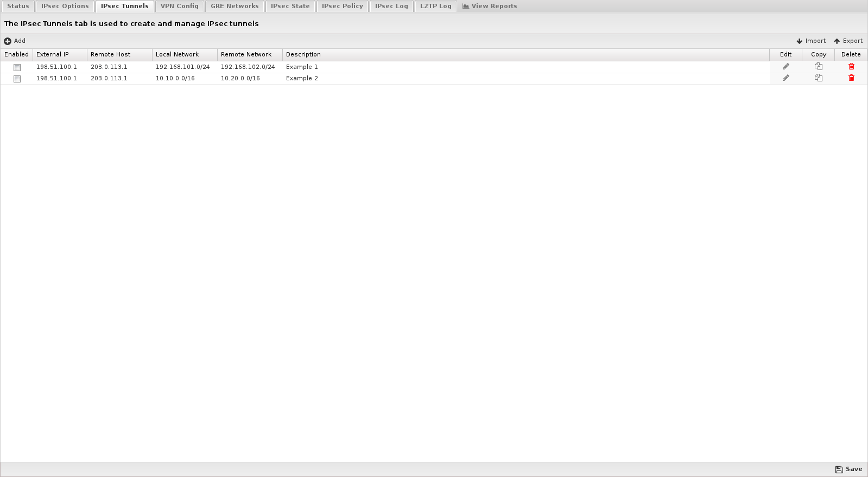The width and height of the screenshot is (868, 477).
Task: Delete the Example 1 tunnel via trash icon
Action: click(851, 67)
